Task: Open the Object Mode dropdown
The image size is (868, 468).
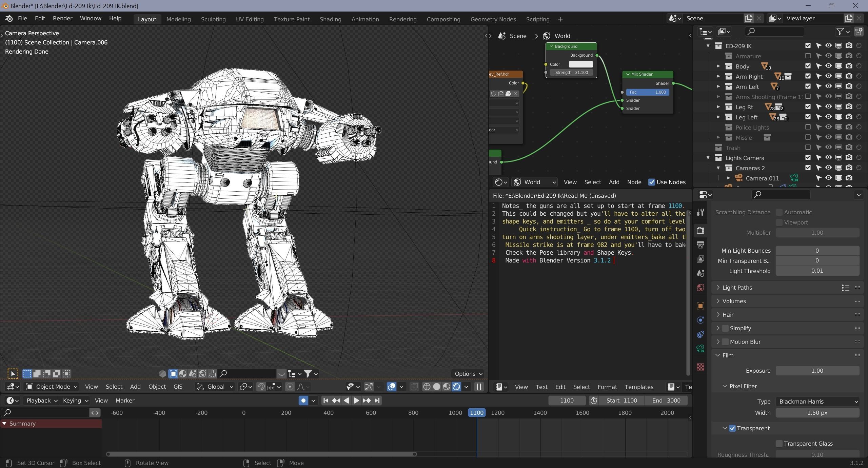Action: (52, 387)
